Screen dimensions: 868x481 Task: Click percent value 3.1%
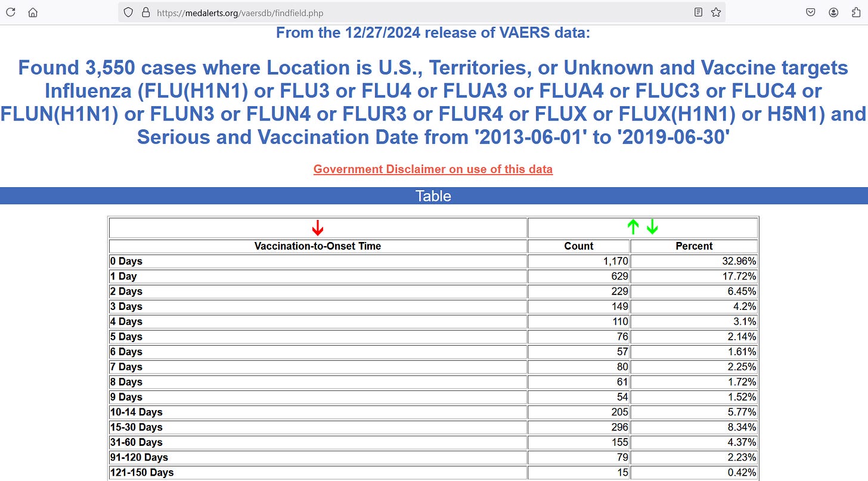746,322
